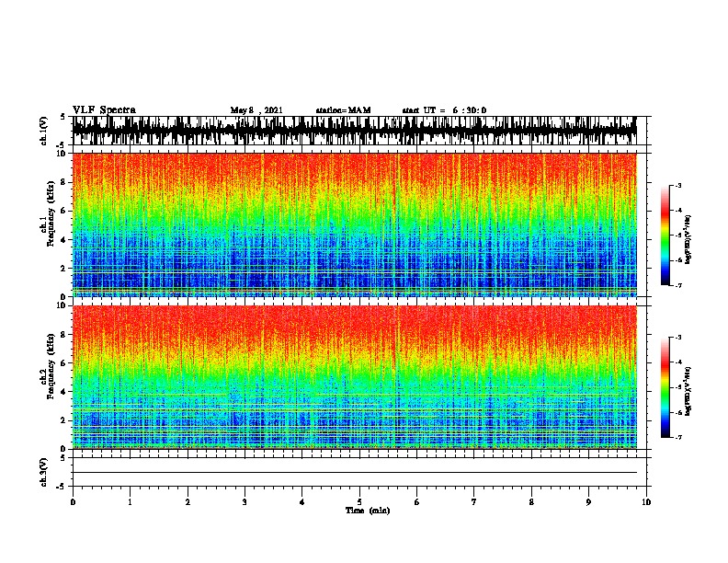
Task: Click time axis tick label "8"
Action: pyautogui.click(x=531, y=502)
